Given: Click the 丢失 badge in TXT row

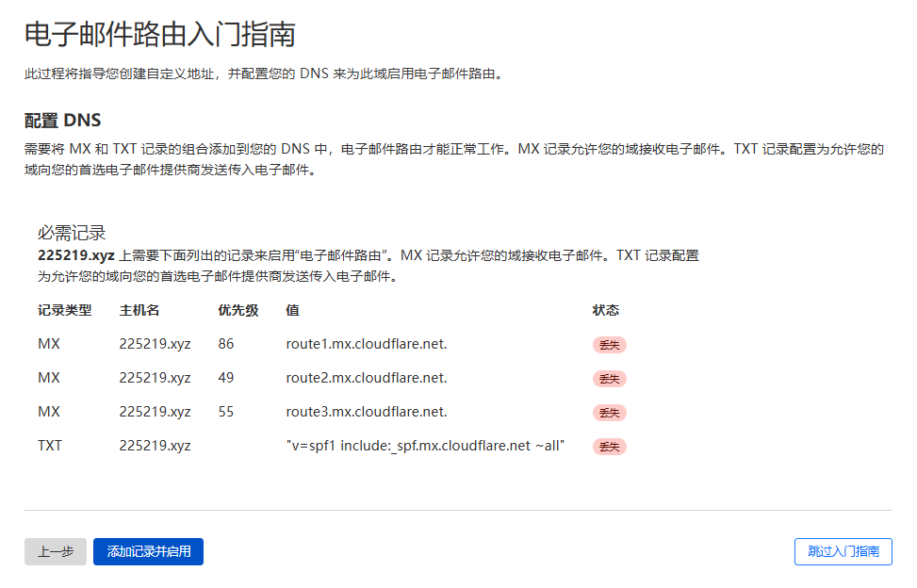Looking at the screenshot, I should [x=609, y=447].
